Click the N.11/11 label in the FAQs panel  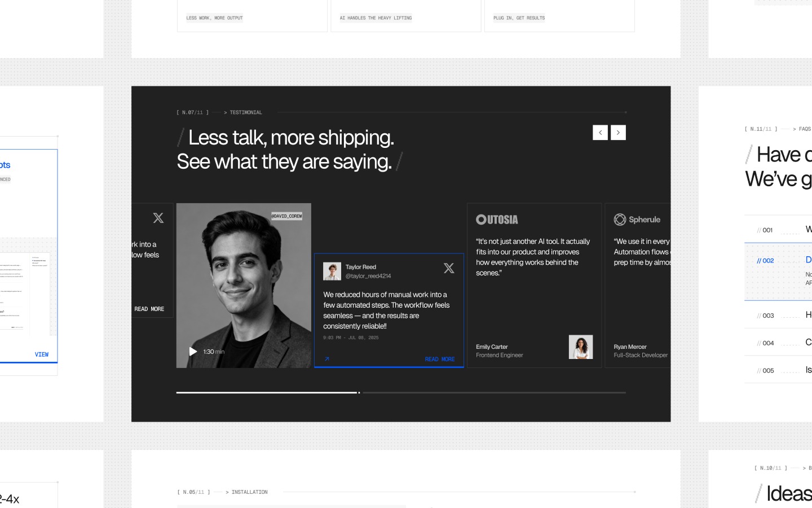click(x=761, y=129)
